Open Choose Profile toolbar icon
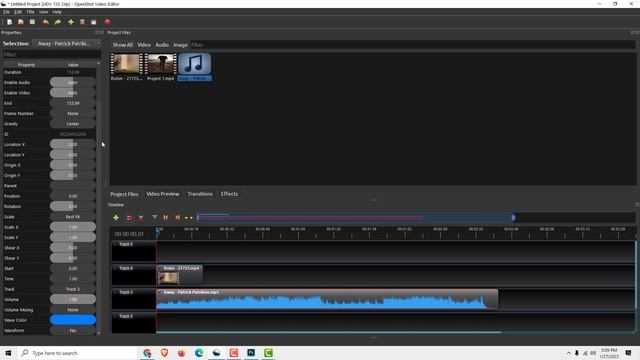This screenshot has height=360, width=640. [x=82, y=22]
